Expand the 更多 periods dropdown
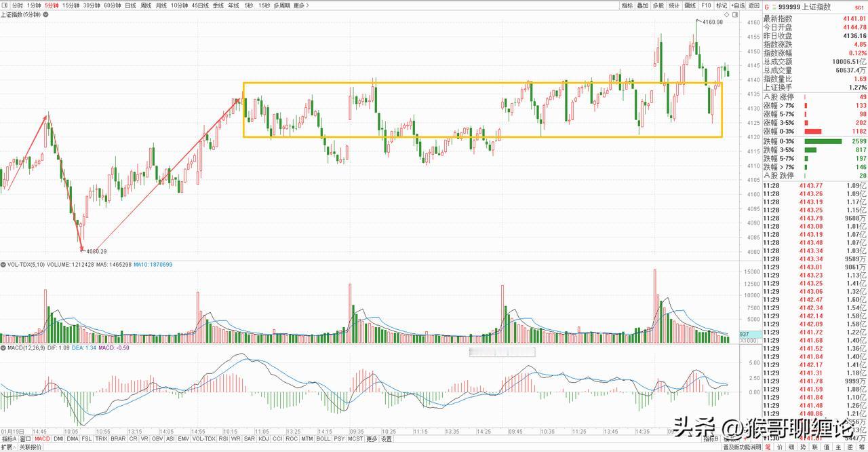The image size is (868, 452). tap(301, 5)
